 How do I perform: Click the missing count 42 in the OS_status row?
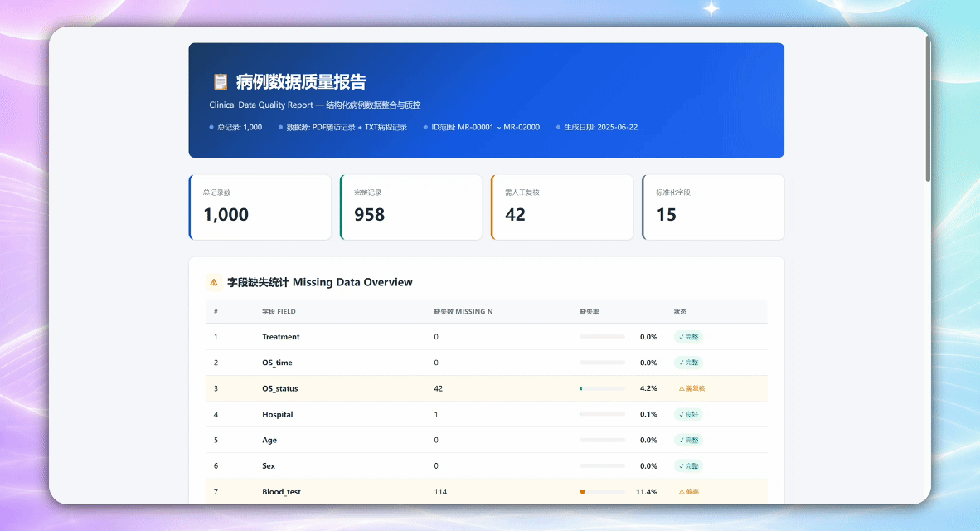tap(438, 388)
